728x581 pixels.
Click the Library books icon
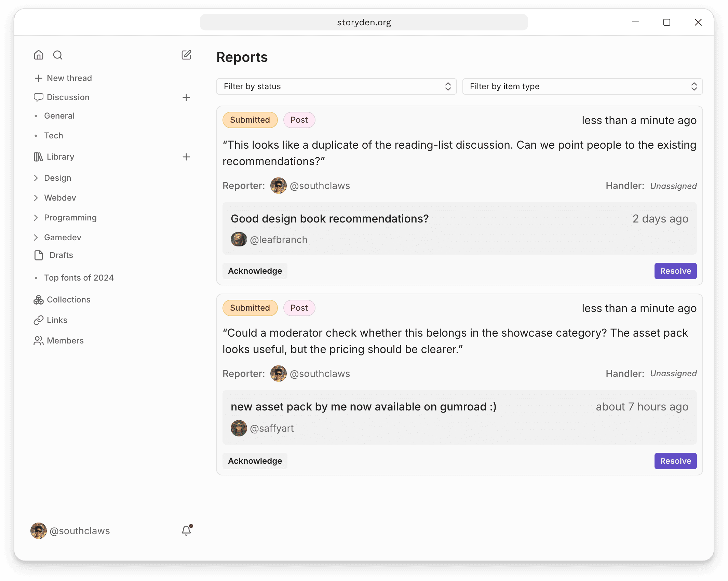(x=38, y=157)
